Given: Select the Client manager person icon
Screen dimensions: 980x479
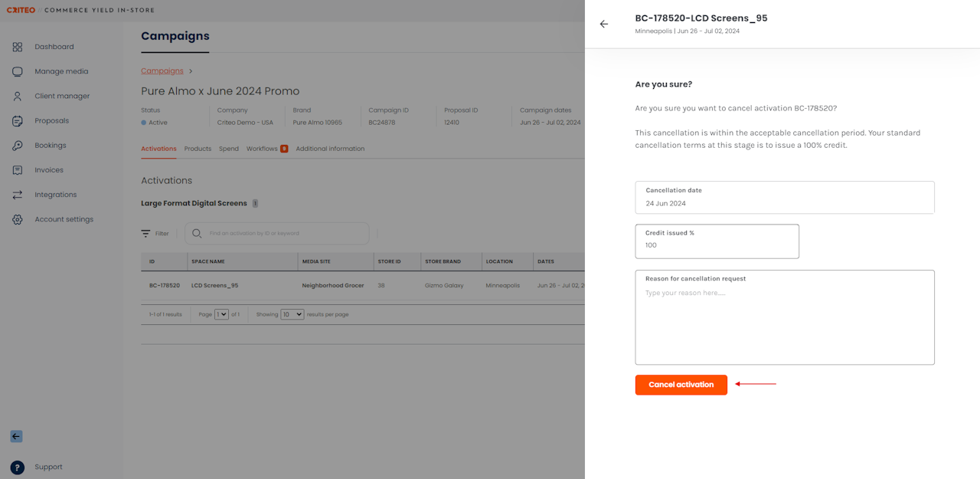Looking at the screenshot, I should [18, 97].
